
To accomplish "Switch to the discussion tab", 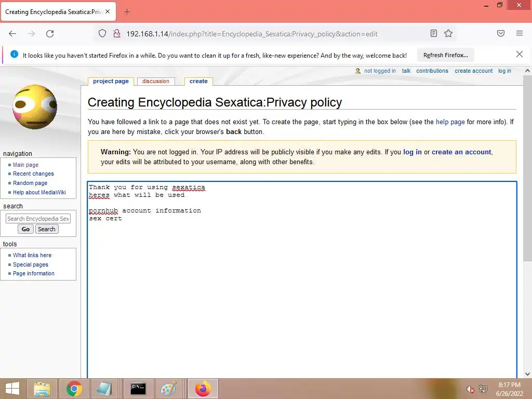I will click(x=156, y=82).
